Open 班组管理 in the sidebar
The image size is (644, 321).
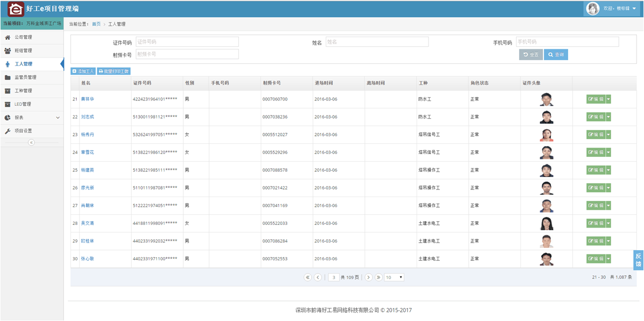23,50
